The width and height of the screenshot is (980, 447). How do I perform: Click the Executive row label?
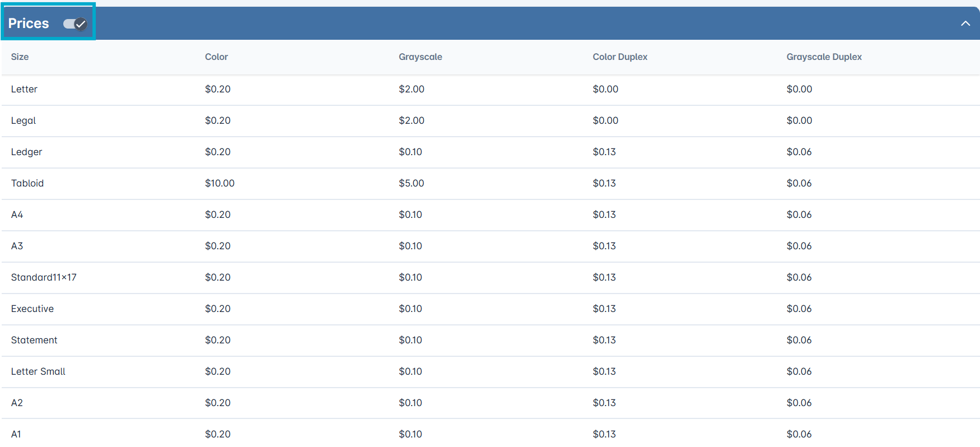point(32,309)
